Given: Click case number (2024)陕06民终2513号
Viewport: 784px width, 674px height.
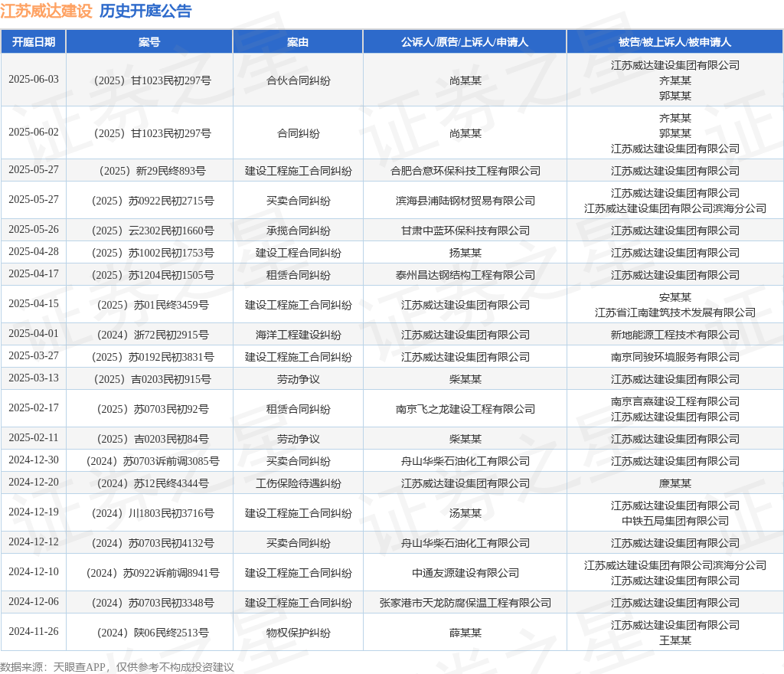Looking at the screenshot, I should click(152, 633).
